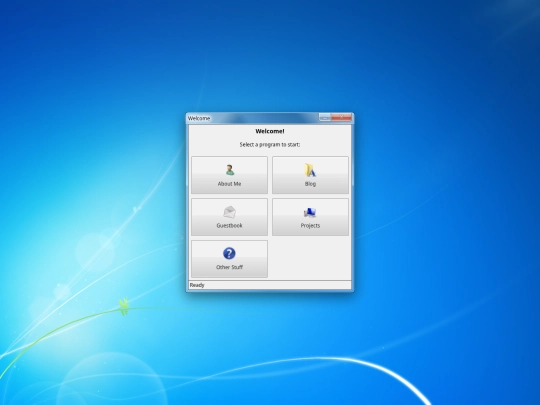The height and width of the screenshot is (405, 540).
Task: Open the Other Stuff program button
Action: [229, 259]
